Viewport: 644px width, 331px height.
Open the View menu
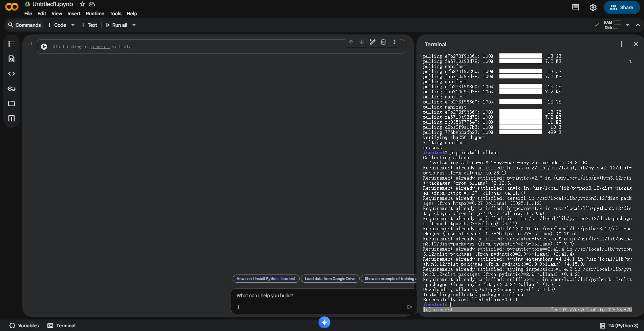click(x=57, y=14)
